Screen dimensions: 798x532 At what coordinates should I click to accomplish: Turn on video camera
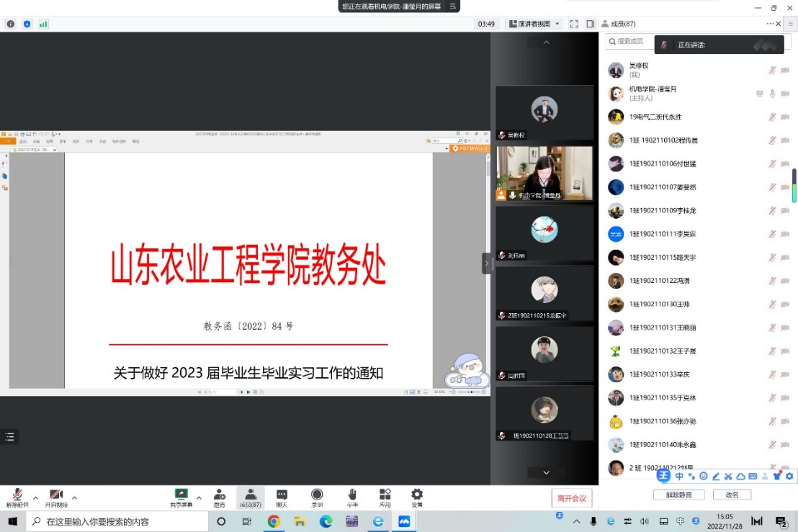56,497
